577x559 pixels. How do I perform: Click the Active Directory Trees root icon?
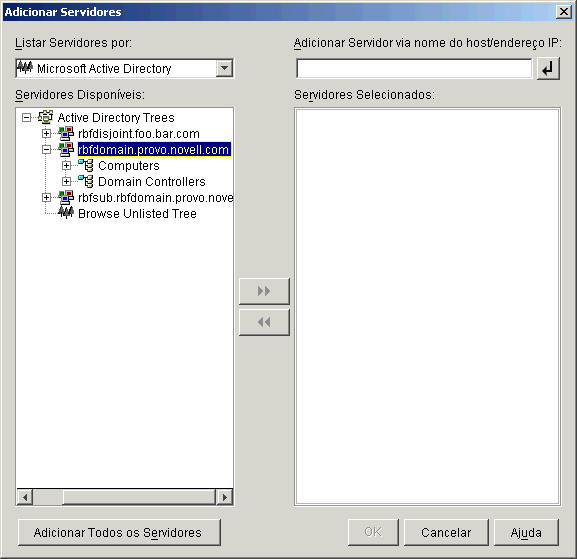tap(46, 117)
